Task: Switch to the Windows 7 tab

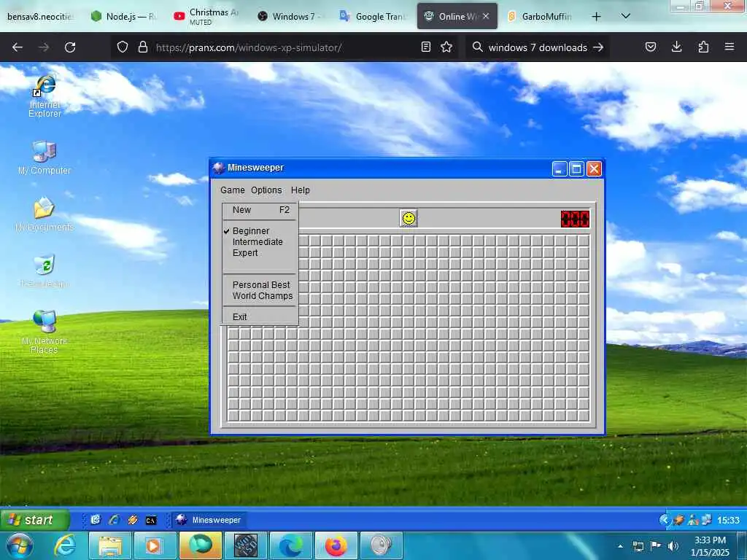Action: (x=289, y=17)
